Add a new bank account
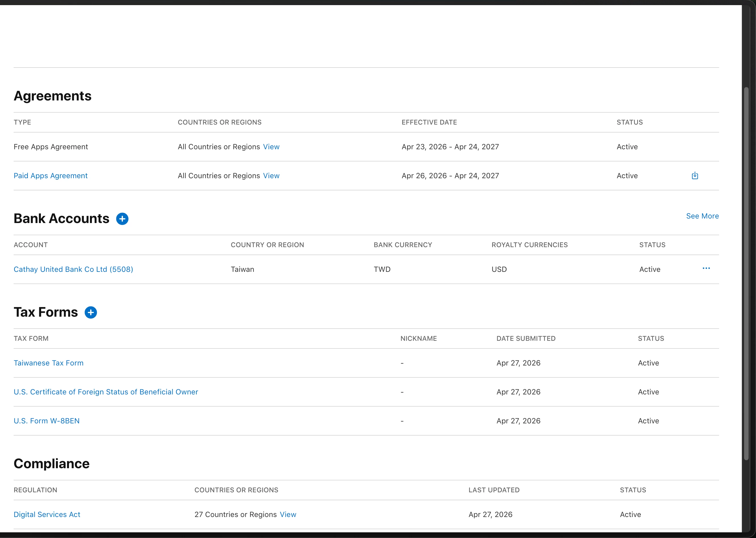756x538 pixels. click(122, 219)
